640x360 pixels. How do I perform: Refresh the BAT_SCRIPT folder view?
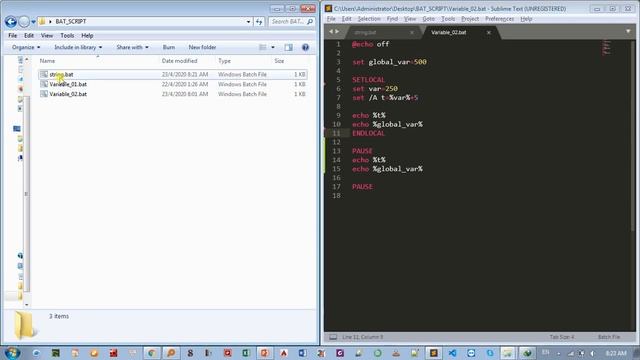[259, 22]
